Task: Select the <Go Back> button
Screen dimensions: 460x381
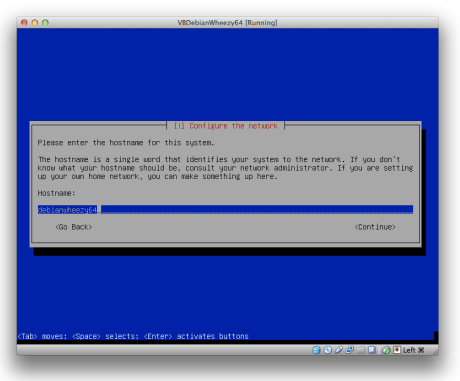Action: (74, 227)
